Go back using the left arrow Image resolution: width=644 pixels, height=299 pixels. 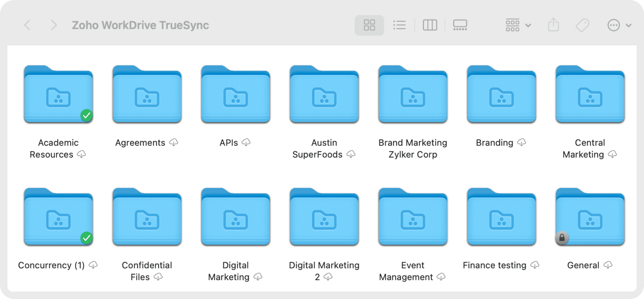[x=28, y=25]
